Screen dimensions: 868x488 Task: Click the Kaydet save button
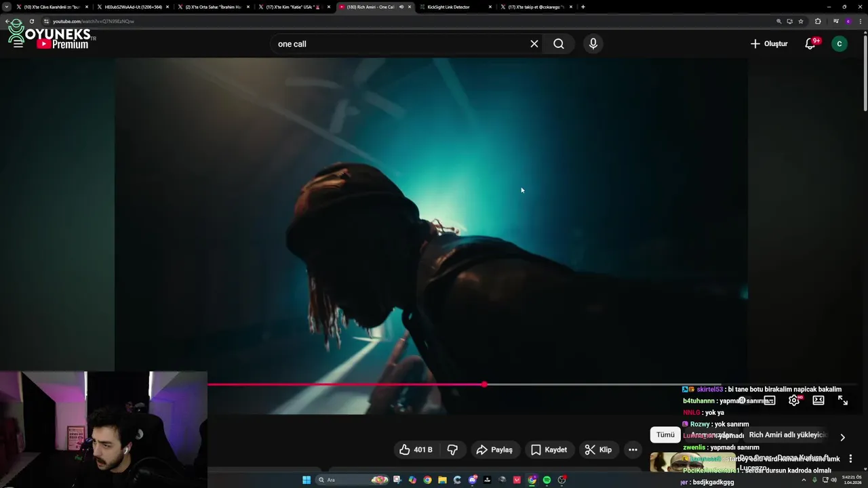coord(549,450)
